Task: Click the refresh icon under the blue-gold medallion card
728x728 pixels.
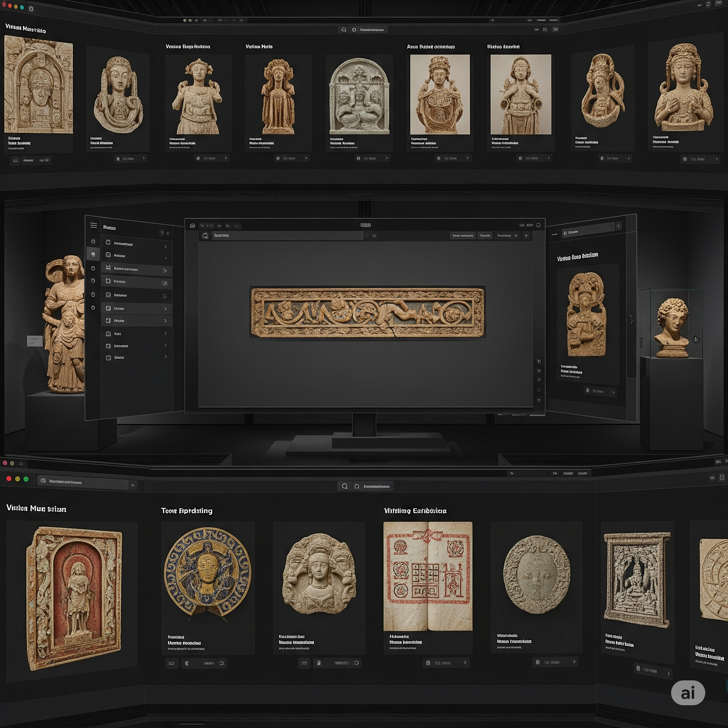Action: point(221,663)
